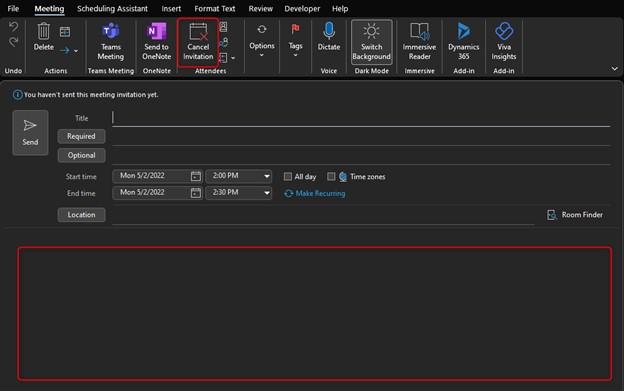
Task: Click the Delete trash icon
Action: pyautogui.click(x=43, y=31)
